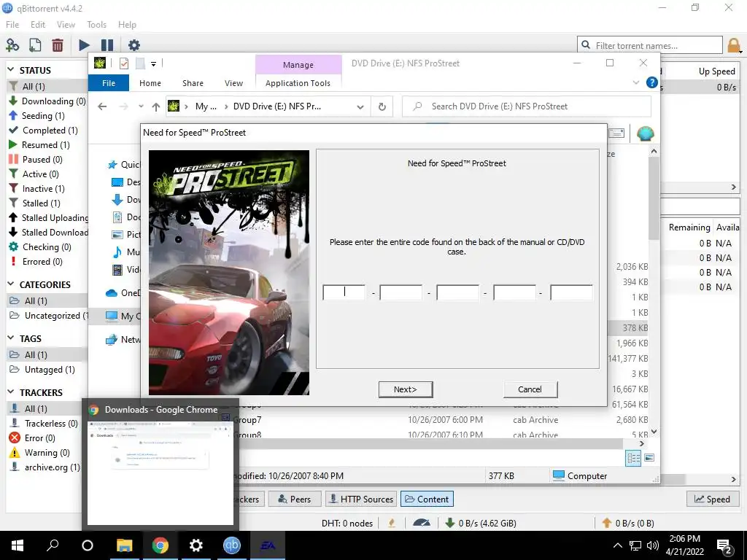Select the Untagged (1) tag filter

(x=42, y=370)
